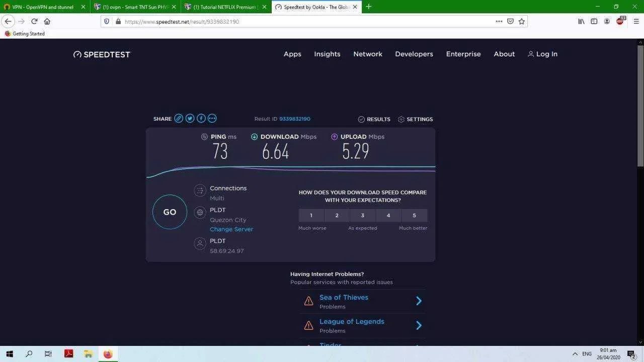Toggle the Firefox sidebar view
The width and height of the screenshot is (644, 362).
click(594, 22)
